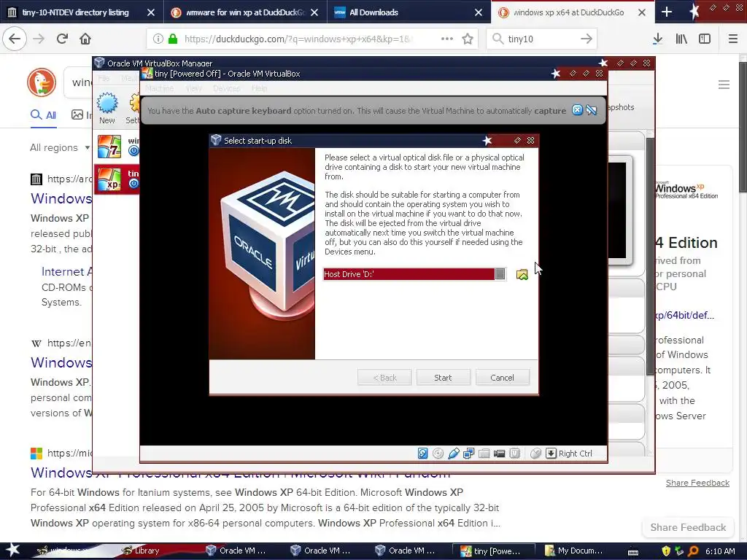Open the virtual optical disk file chooser
The image size is (747, 560).
(x=522, y=274)
